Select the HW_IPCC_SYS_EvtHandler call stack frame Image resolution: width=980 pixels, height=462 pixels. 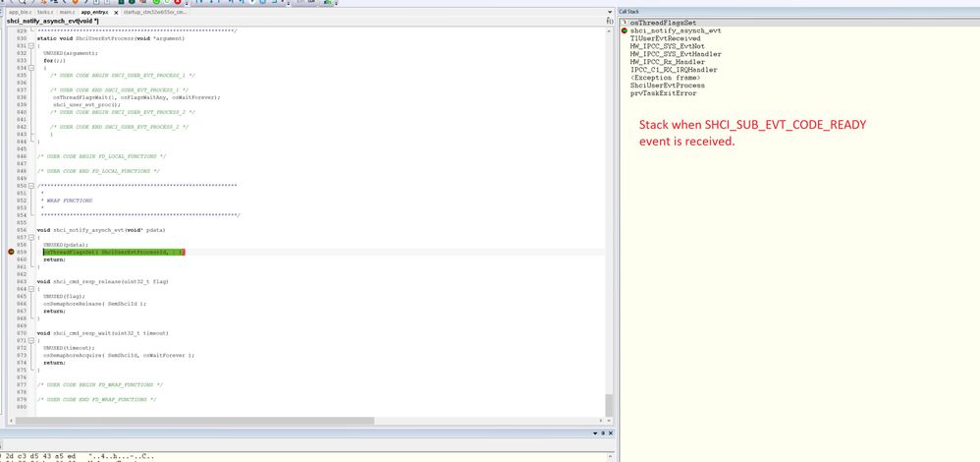[x=676, y=54]
